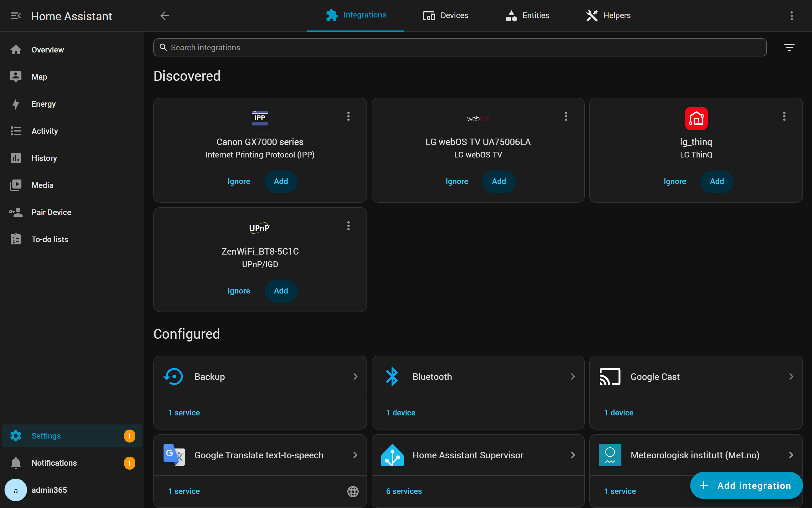812x508 pixels.
Task: Open ZenWiFi_BT8-5C1C card options menu
Action: pos(348,226)
